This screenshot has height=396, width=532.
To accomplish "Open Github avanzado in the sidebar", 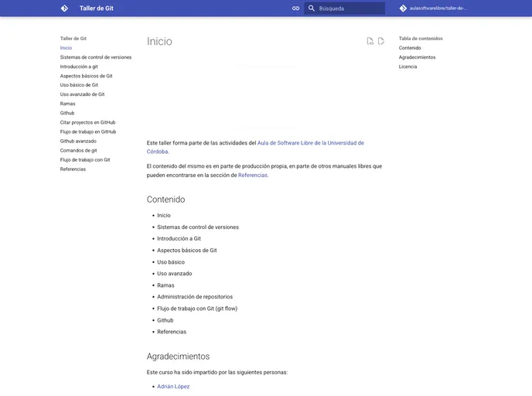I will (x=78, y=141).
